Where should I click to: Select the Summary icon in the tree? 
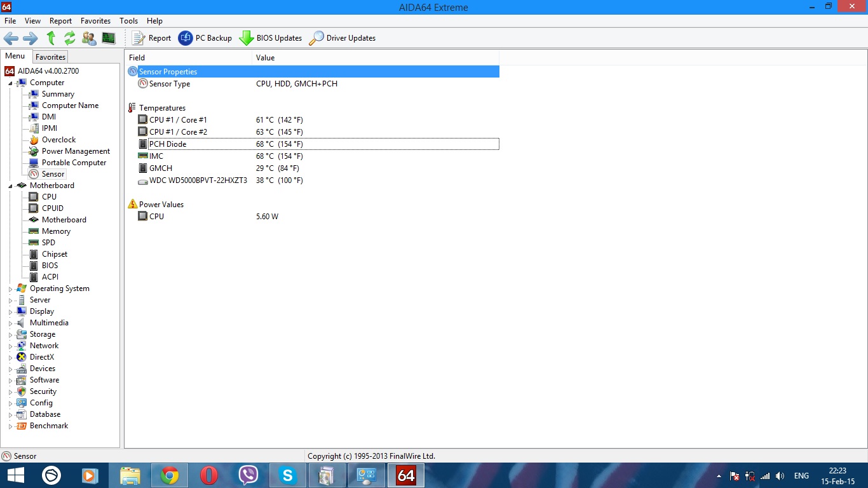coord(34,94)
